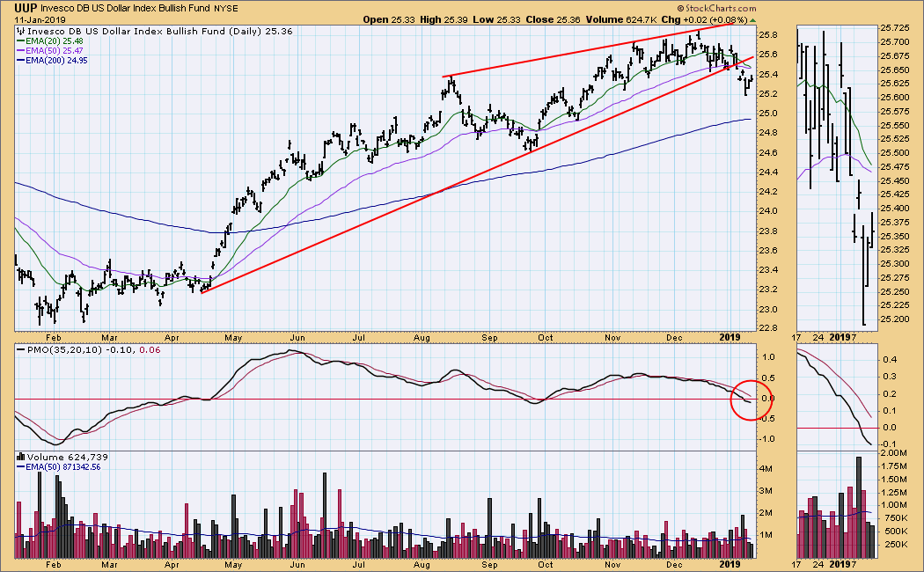Click the 11-Jan-2019 date label
The image size is (924, 572).
click(40, 19)
